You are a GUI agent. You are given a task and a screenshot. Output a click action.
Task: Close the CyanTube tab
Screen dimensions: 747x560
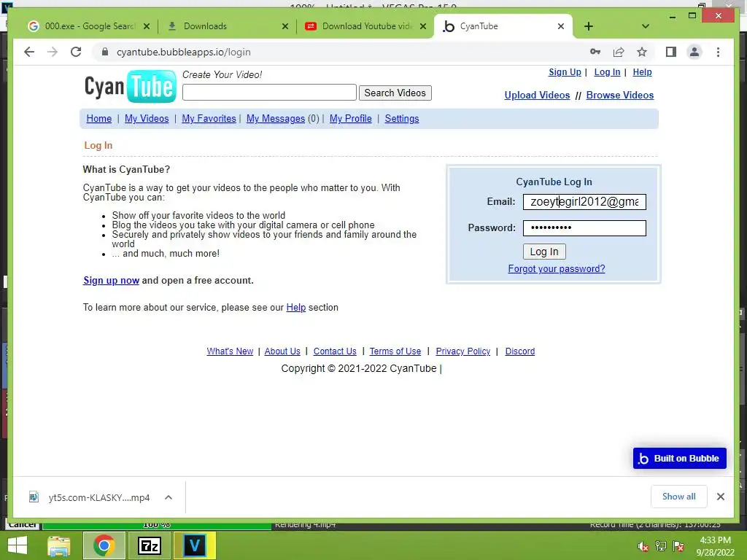pos(561,26)
